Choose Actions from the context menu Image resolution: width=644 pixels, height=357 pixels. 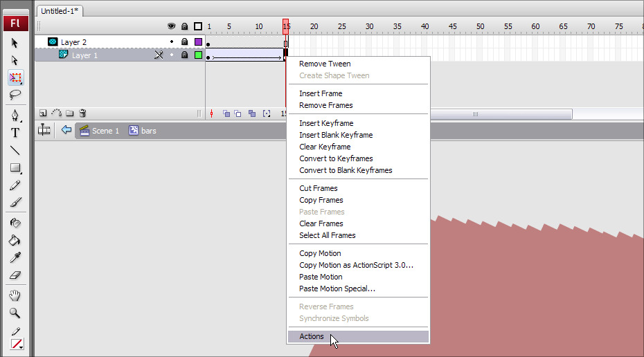(x=312, y=336)
